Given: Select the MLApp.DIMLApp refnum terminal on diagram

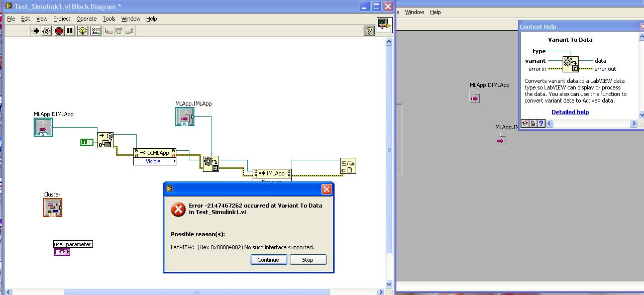Looking at the screenshot, I should [x=43, y=128].
